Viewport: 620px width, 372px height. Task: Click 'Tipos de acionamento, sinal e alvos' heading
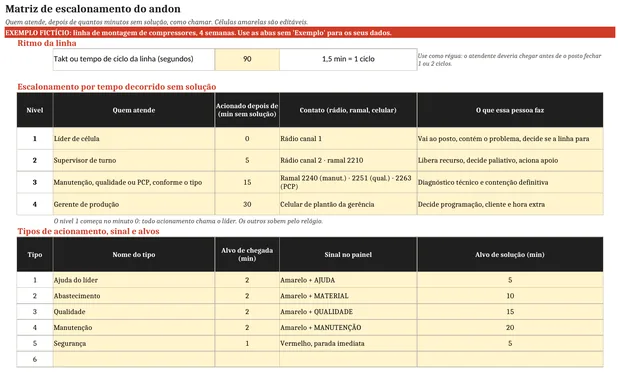pos(88,231)
